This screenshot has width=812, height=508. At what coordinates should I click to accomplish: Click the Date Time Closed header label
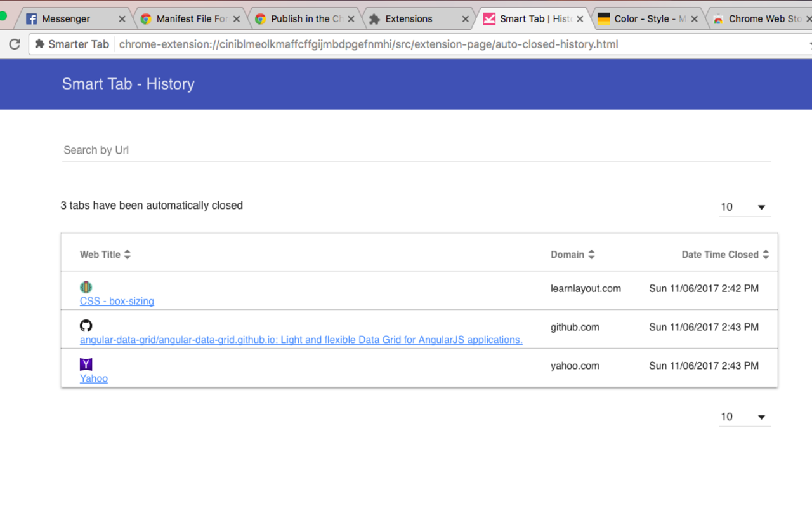point(720,255)
